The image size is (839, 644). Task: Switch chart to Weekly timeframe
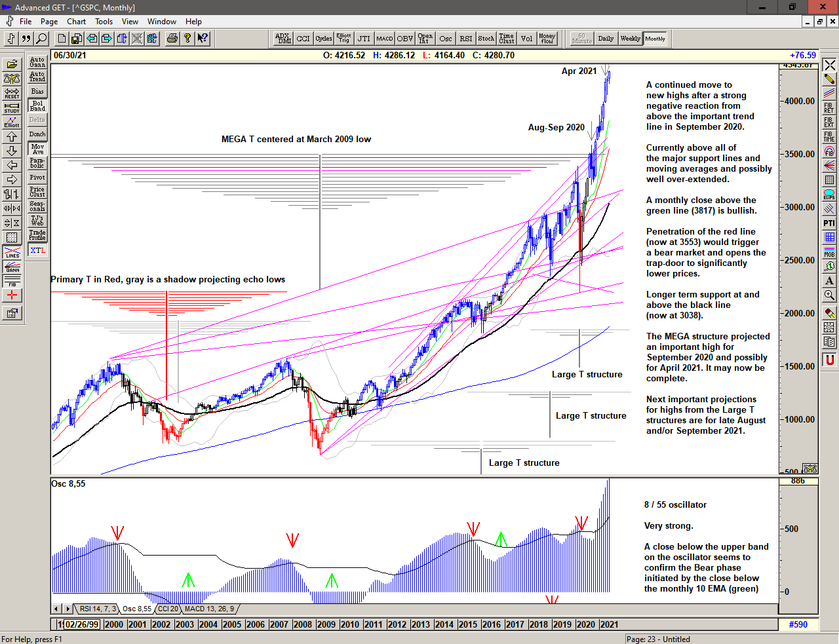[630, 39]
